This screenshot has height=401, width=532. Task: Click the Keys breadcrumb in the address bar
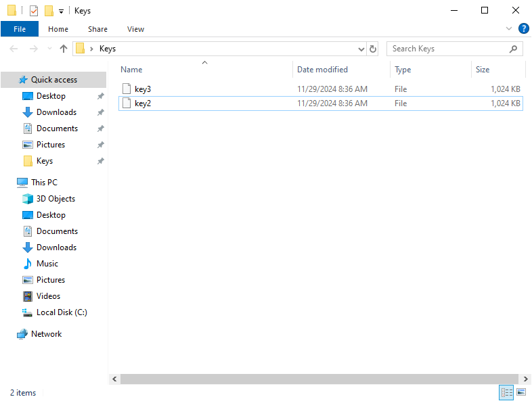(108, 49)
